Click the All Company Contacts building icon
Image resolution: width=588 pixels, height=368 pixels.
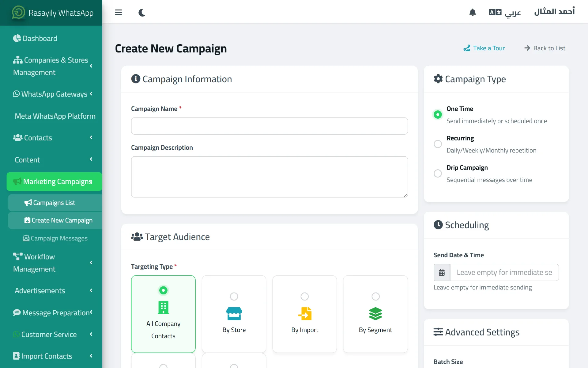163,308
